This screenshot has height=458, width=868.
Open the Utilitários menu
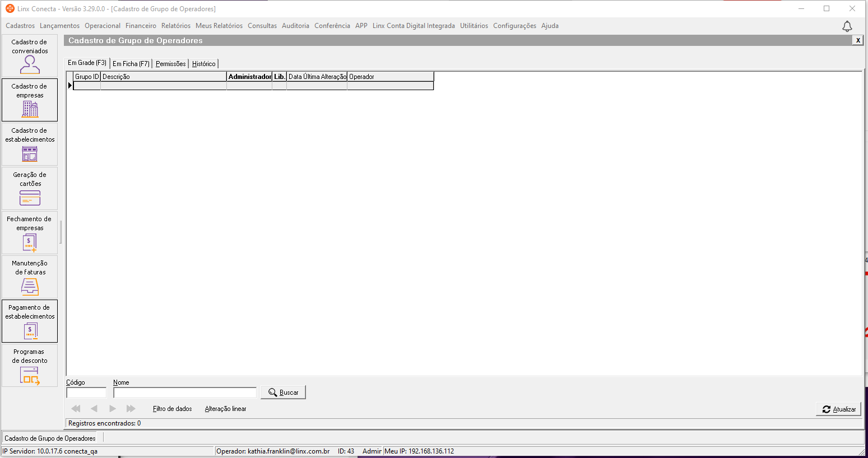click(x=474, y=26)
